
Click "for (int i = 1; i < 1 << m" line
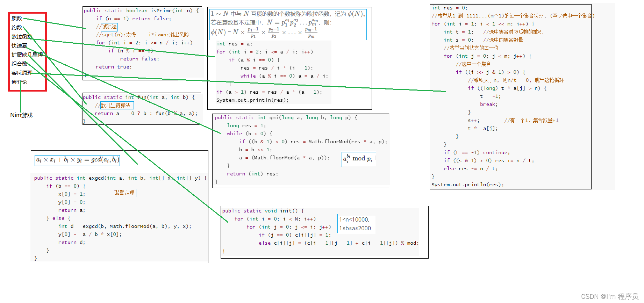tap(483, 24)
